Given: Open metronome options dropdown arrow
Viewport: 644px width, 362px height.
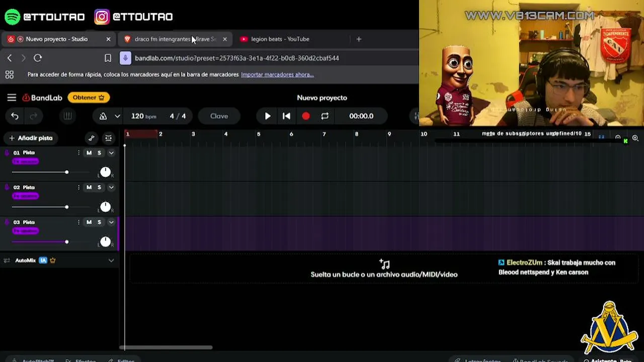Looking at the screenshot, I should 117,116.
